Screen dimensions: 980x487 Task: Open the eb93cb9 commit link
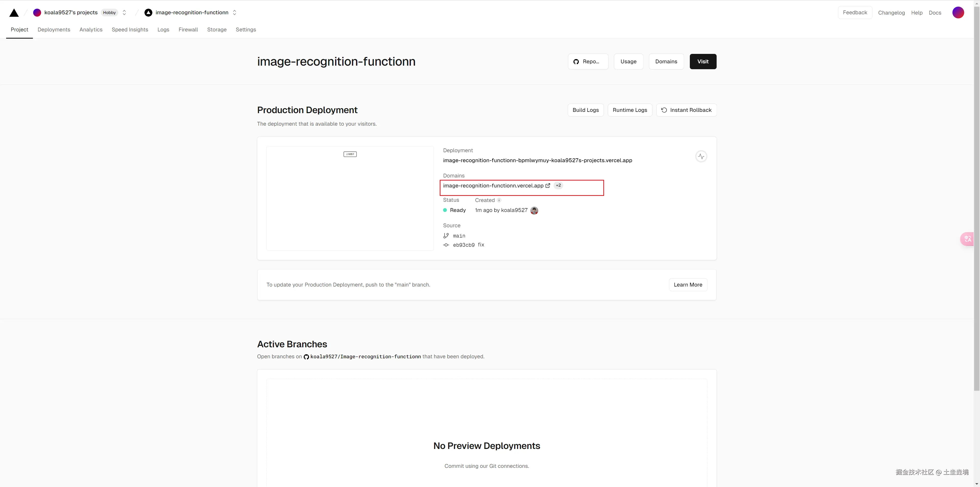[x=463, y=245]
